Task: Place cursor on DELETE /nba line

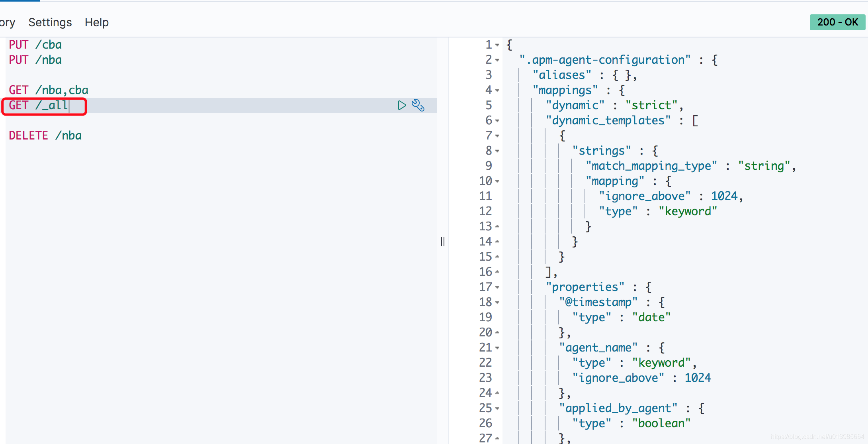Action: click(x=45, y=136)
